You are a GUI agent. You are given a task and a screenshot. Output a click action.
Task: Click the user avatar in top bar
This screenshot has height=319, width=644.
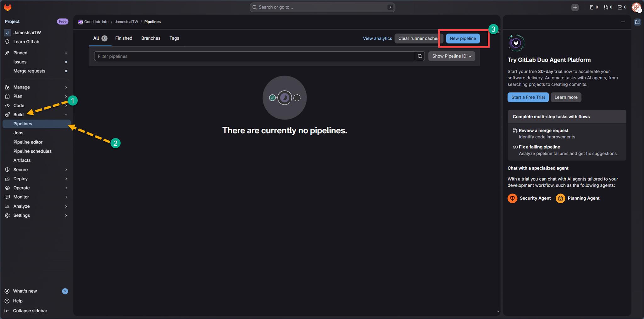pyautogui.click(x=636, y=7)
